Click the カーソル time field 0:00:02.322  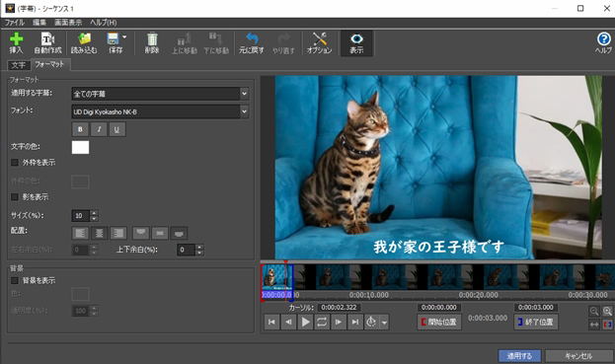(x=339, y=308)
